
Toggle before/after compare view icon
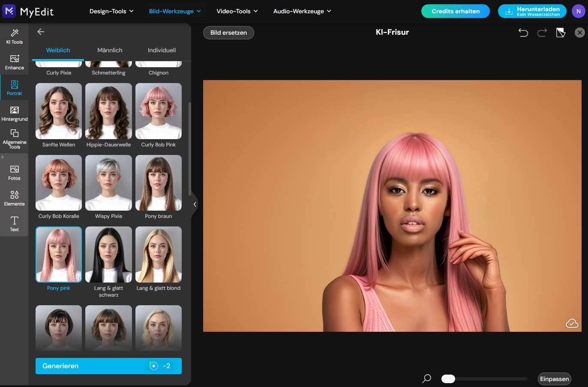[561, 33]
